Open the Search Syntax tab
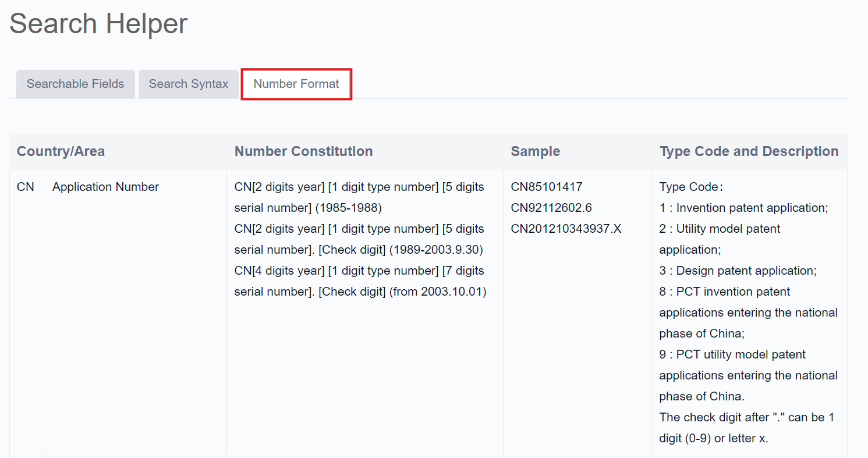The height and width of the screenshot is (458, 868). 188,84
